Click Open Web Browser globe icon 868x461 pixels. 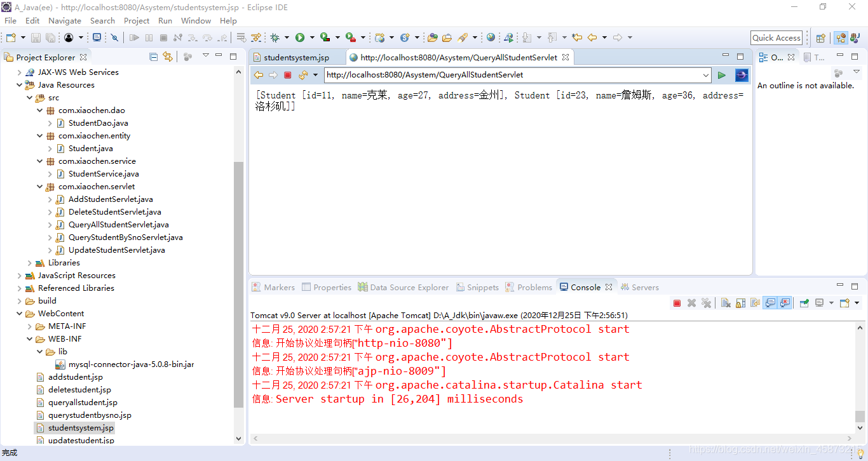click(x=491, y=37)
